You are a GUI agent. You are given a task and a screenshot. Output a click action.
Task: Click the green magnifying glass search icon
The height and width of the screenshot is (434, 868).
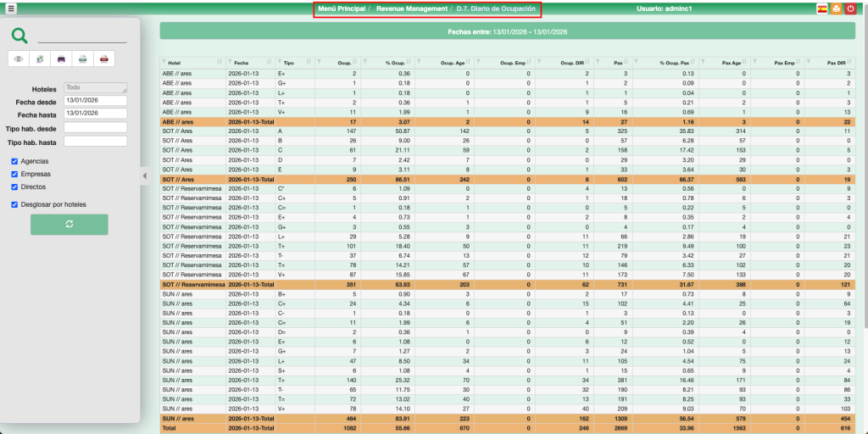[x=19, y=36]
